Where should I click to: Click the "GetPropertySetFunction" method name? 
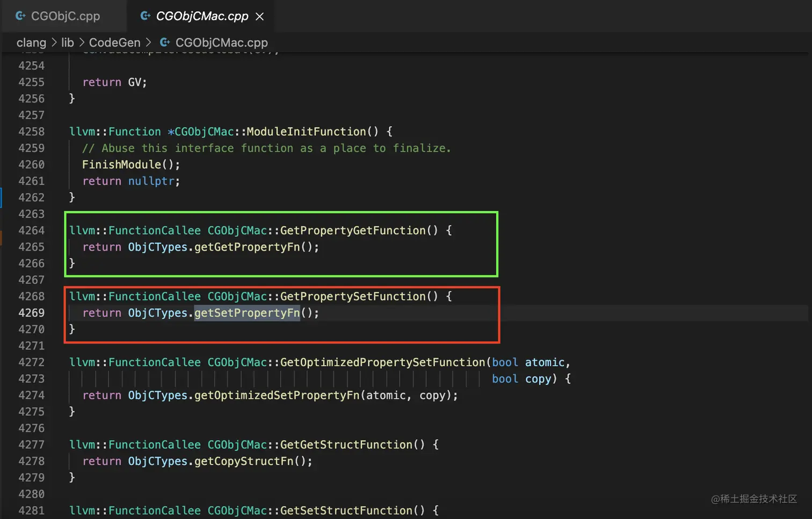pos(353,296)
